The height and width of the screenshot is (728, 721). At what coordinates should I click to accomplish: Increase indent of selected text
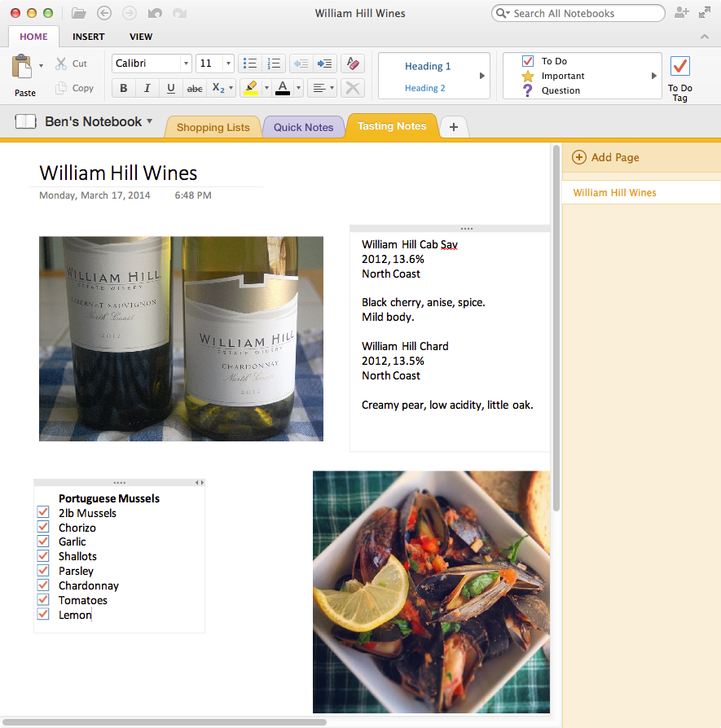[325, 64]
